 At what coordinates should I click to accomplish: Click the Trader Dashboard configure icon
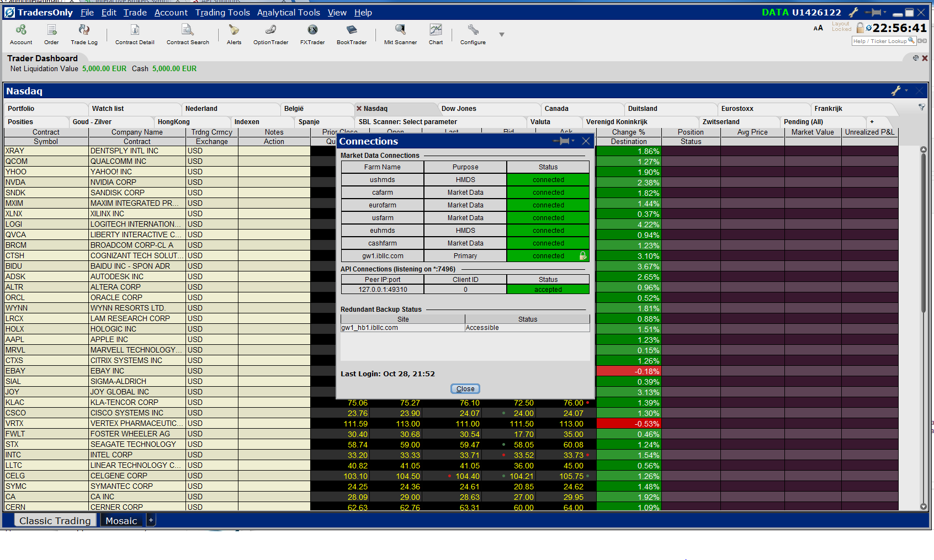pos(916,58)
